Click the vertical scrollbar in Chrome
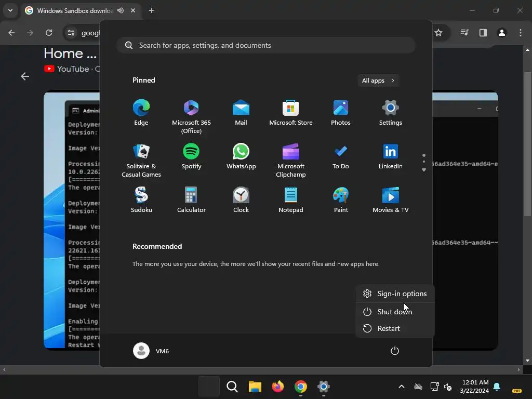The image size is (532, 399). (527, 144)
